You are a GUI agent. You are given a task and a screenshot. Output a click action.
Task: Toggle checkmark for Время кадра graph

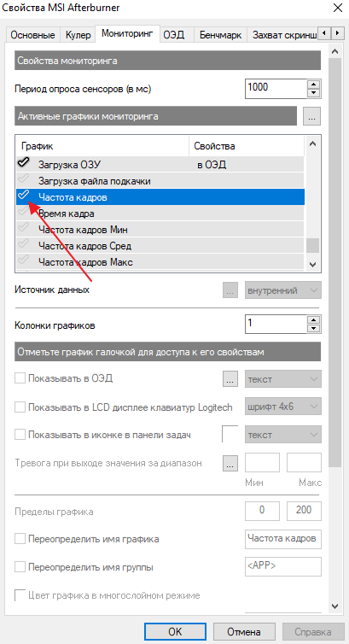pyautogui.click(x=23, y=212)
